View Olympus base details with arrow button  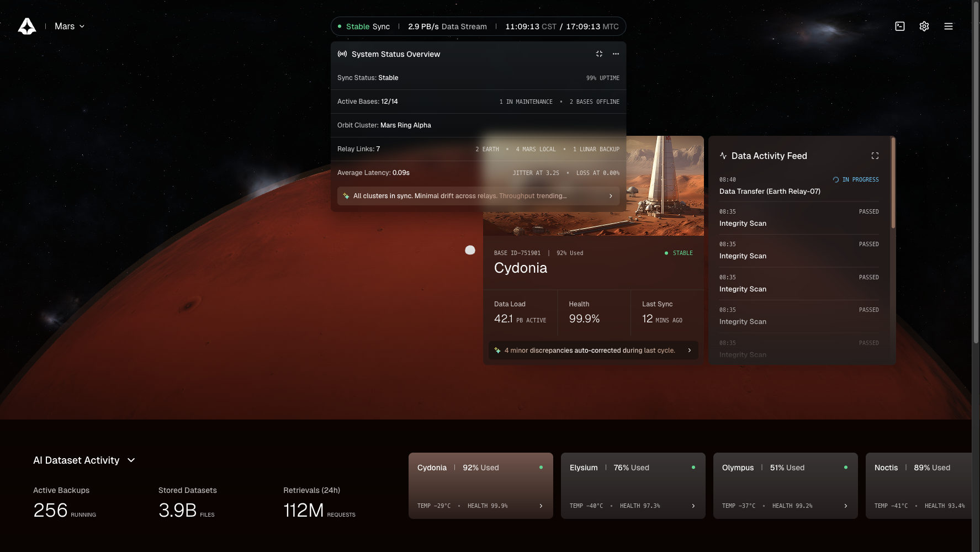[x=845, y=505]
